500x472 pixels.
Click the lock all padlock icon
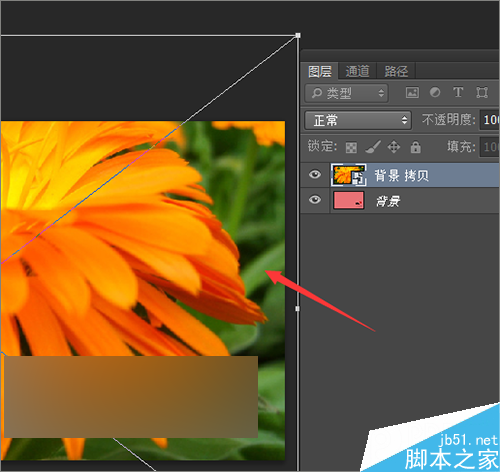click(x=415, y=147)
